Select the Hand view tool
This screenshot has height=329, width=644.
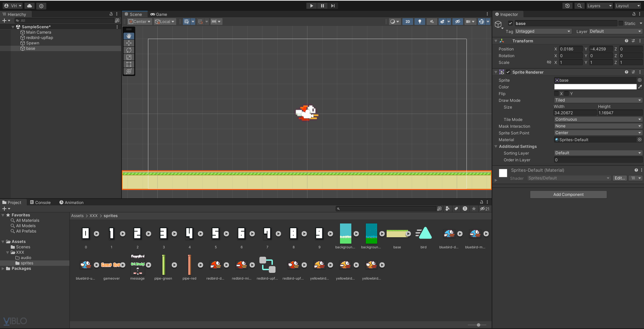pyautogui.click(x=129, y=36)
